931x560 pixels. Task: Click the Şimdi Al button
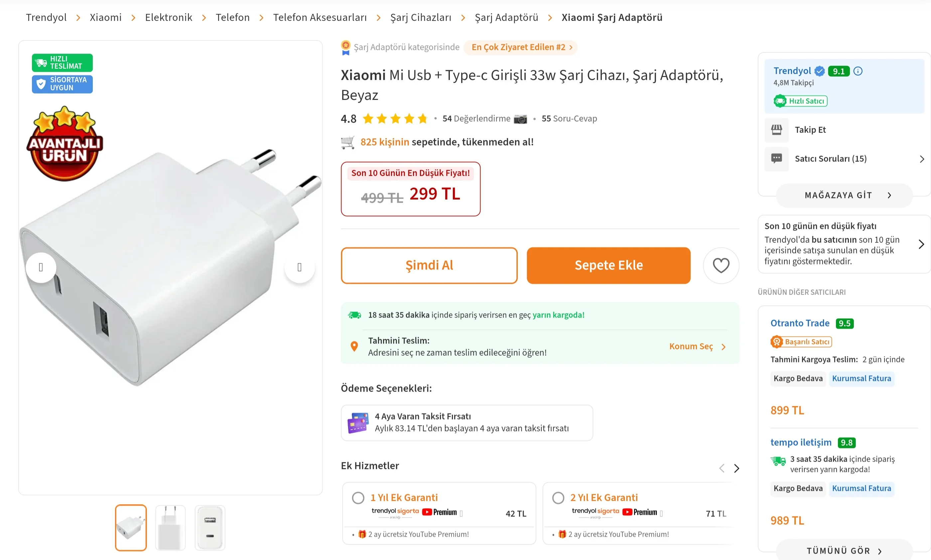(x=429, y=265)
